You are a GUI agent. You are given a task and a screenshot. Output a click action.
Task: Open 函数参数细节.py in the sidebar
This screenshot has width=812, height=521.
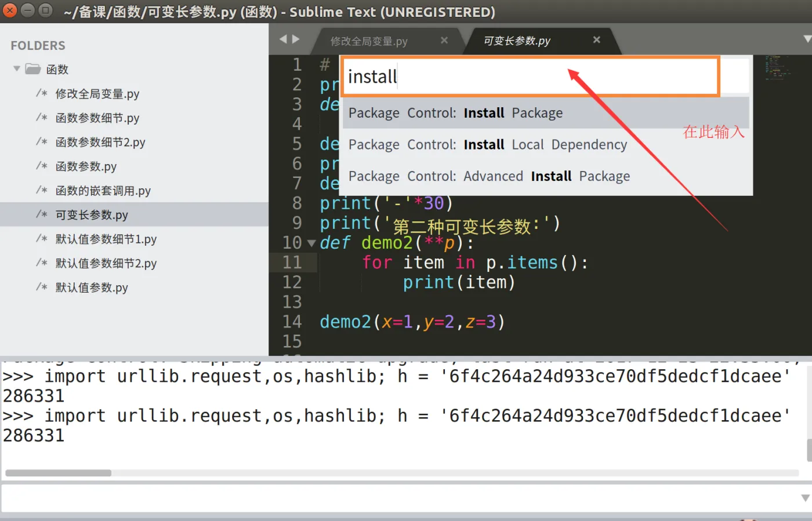click(97, 118)
